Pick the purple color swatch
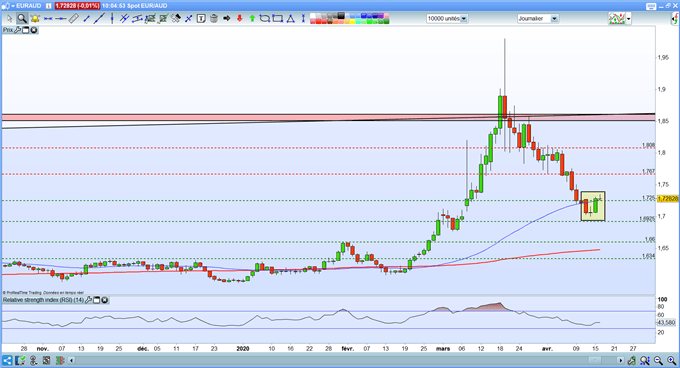Viewport: 680px width, 368px height. coord(381,16)
